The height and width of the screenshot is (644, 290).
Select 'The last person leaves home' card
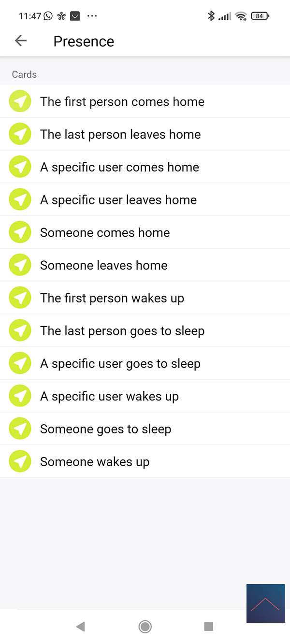click(x=120, y=134)
